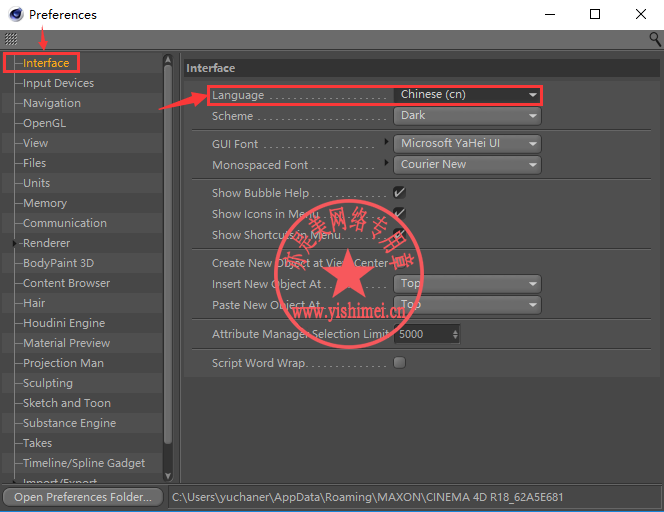Screen dimensions: 664x512
Task: Select Houdini Engine category
Action: 64,323
